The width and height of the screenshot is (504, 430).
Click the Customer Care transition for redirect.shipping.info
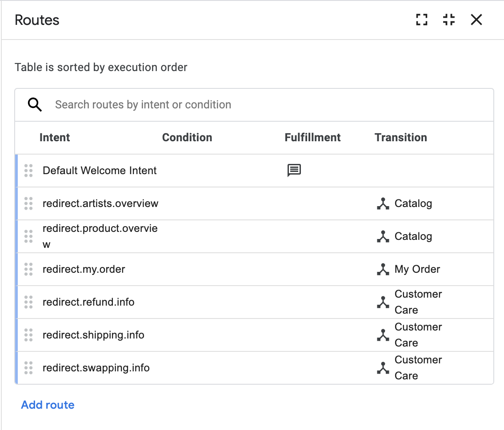[x=383, y=335]
